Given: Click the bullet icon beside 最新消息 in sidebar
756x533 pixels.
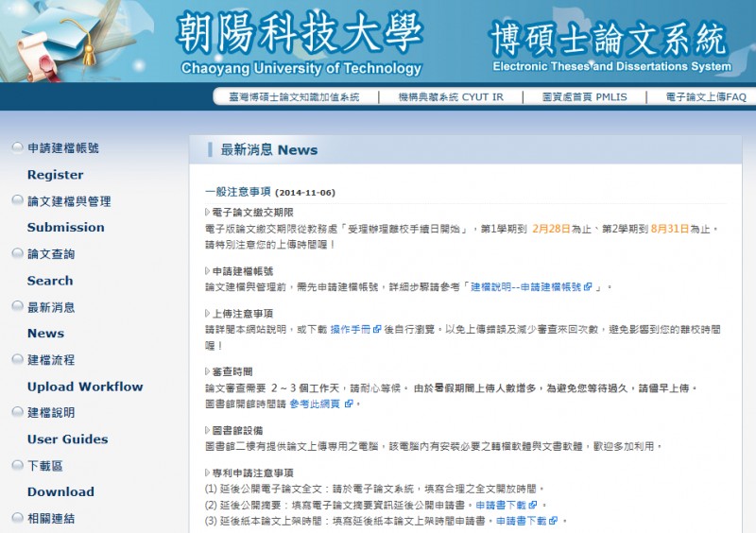Looking at the screenshot, I should coord(17,306).
